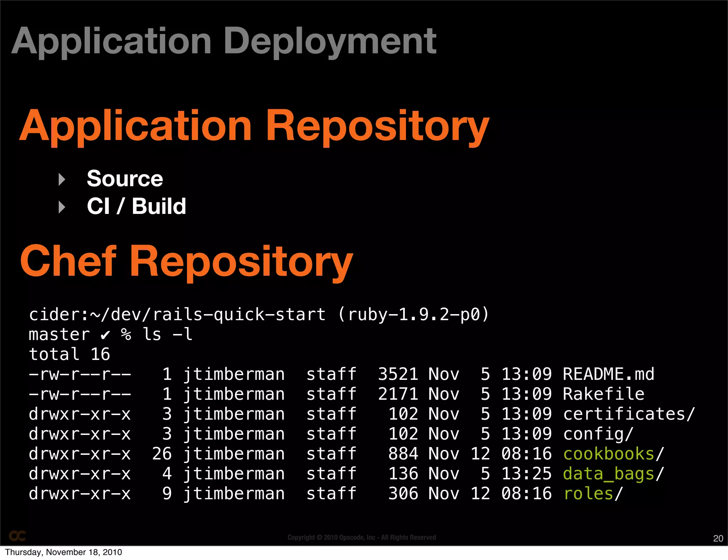Click the file size 2171 in Rakefile row
The width and height of the screenshot is (728, 560).
point(398,394)
